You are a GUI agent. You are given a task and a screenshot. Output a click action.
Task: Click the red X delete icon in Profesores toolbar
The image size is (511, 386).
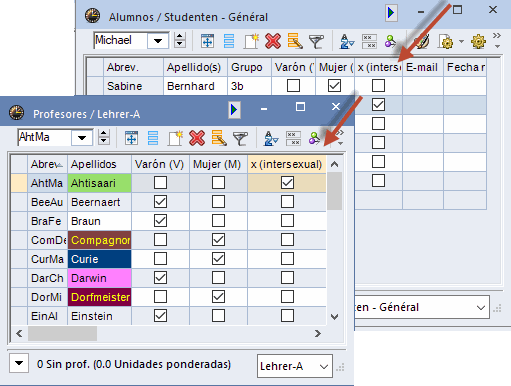click(197, 138)
